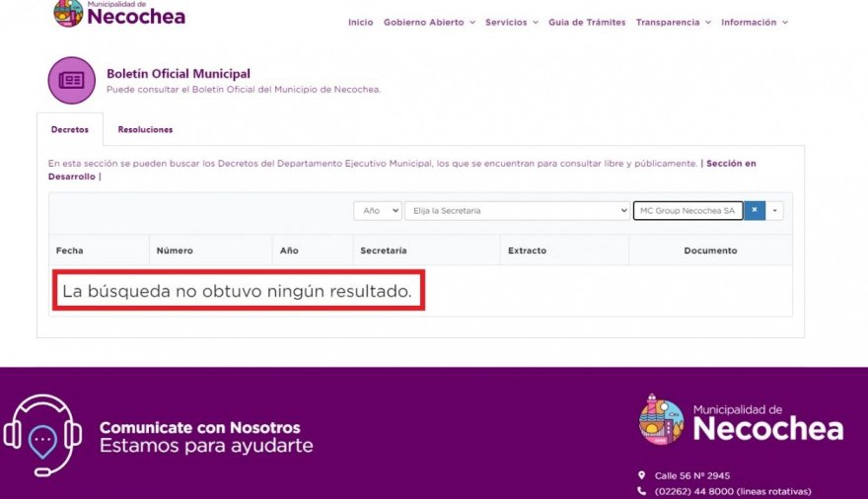Select the Decretos tab

[69, 129]
